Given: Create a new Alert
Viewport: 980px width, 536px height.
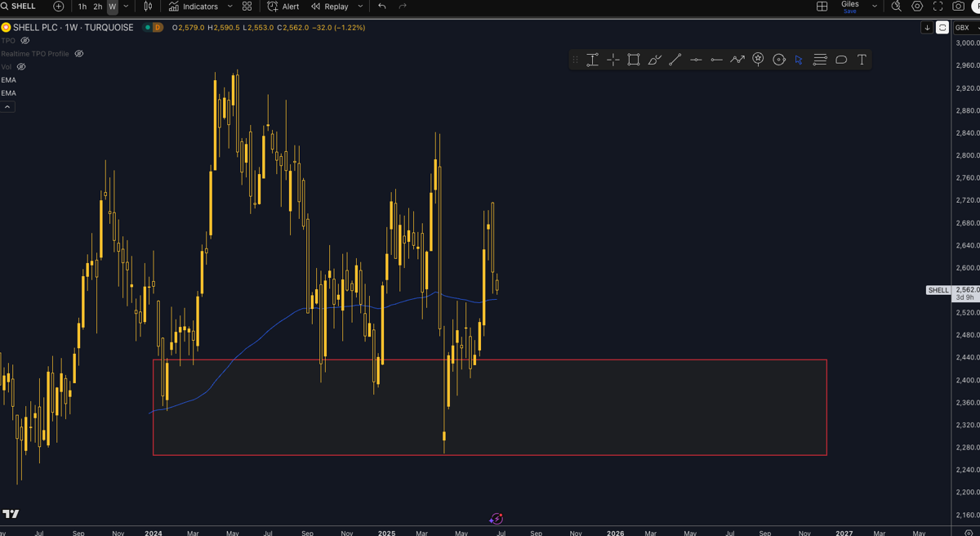Looking at the screenshot, I should tap(283, 7).
